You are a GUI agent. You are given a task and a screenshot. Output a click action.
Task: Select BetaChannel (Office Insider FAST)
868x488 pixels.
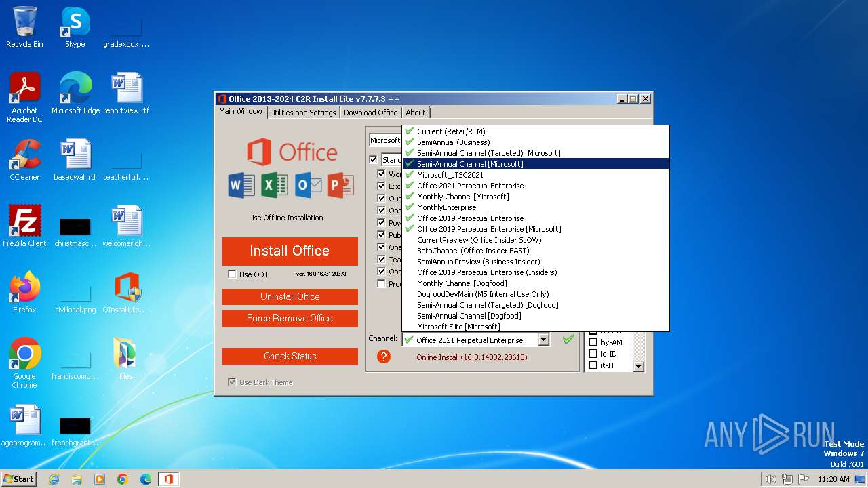click(x=536, y=251)
